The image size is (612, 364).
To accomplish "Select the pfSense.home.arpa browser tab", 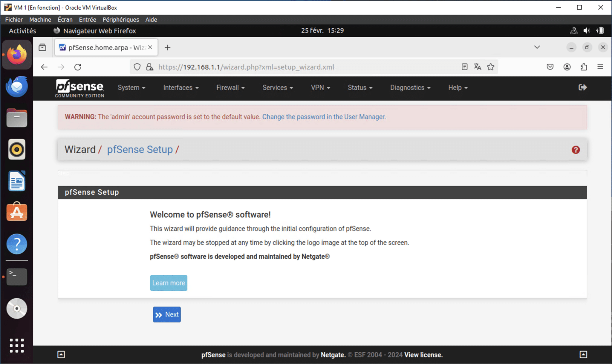I will pyautogui.click(x=102, y=47).
